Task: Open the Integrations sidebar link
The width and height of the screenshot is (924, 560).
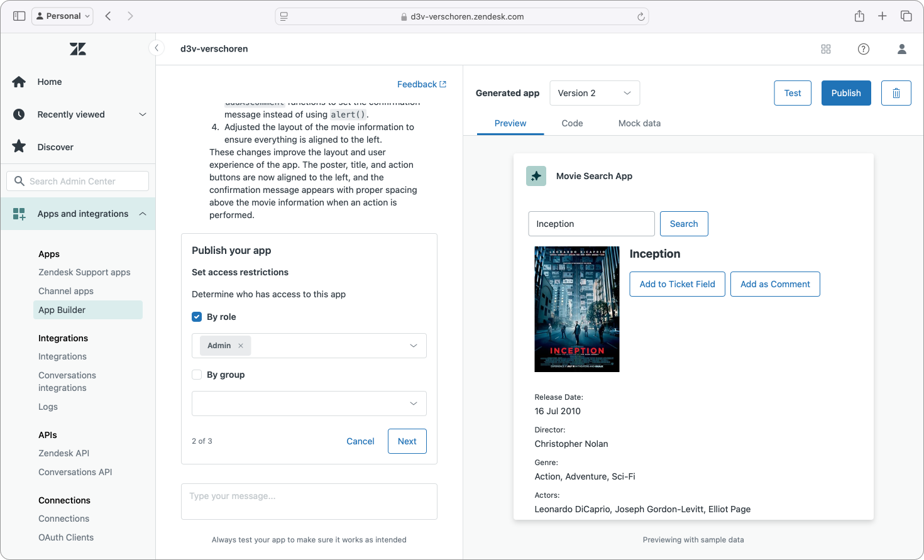Action: pos(62,356)
